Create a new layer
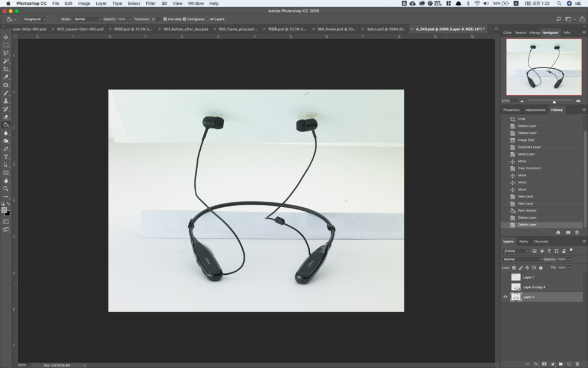This screenshot has height=368, width=588. tap(569, 364)
